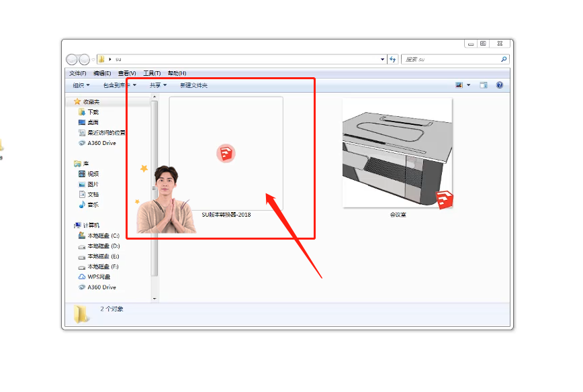The image size is (583, 392).
Task: Open the 音乐 library
Action: 93,205
